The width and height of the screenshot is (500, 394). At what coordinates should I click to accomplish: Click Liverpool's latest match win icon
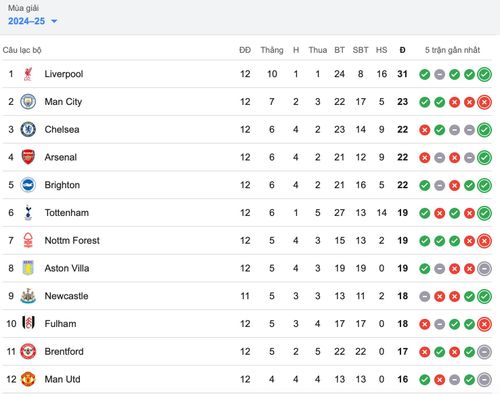(484, 74)
